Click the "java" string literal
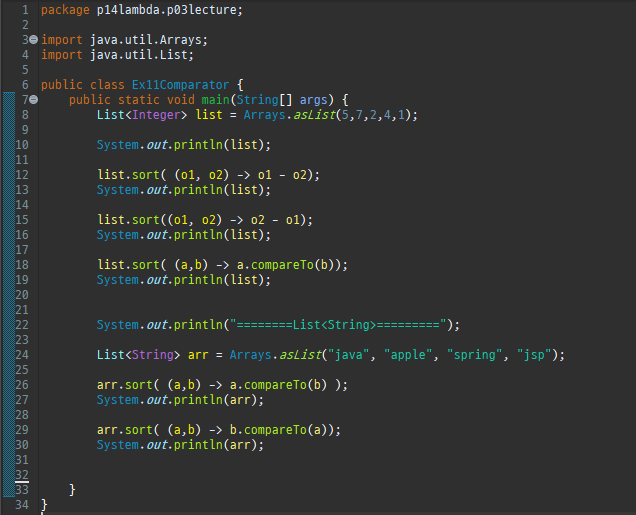The image size is (636, 515). (349, 355)
